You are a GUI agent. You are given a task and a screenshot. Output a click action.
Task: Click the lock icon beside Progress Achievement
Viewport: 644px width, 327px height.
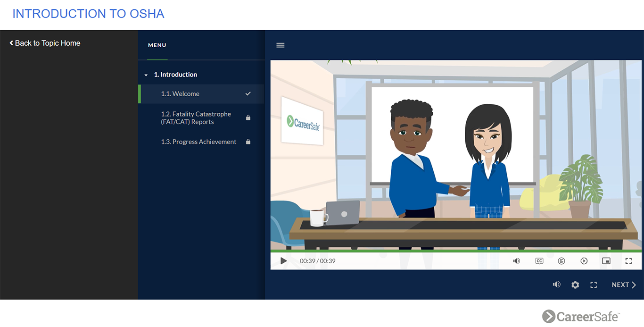(x=248, y=142)
